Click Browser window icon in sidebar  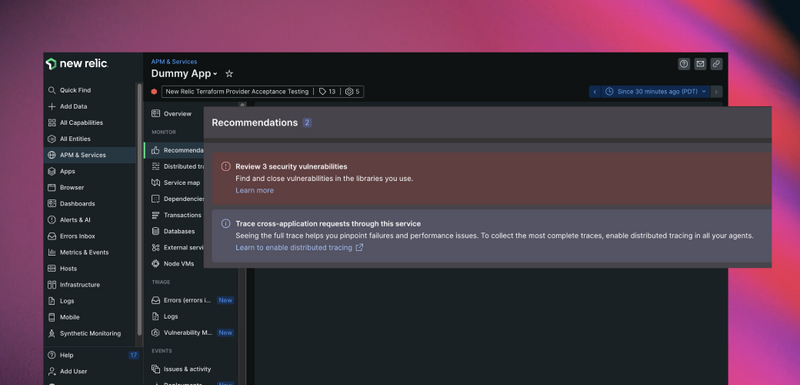tap(52, 188)
